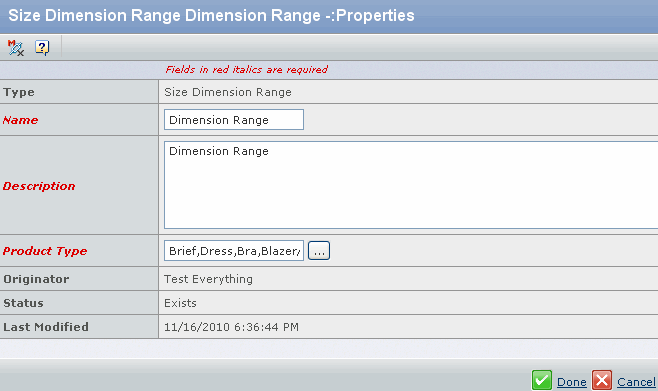Click the edit mode toolbar icon
This screenshot has height=391, width=658.
[16, 47]
